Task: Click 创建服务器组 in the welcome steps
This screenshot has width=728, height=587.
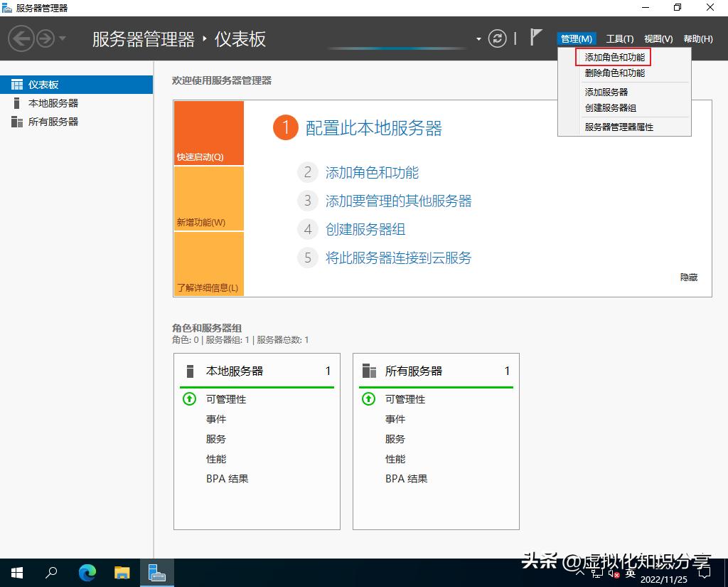Action: click(365, 230)
